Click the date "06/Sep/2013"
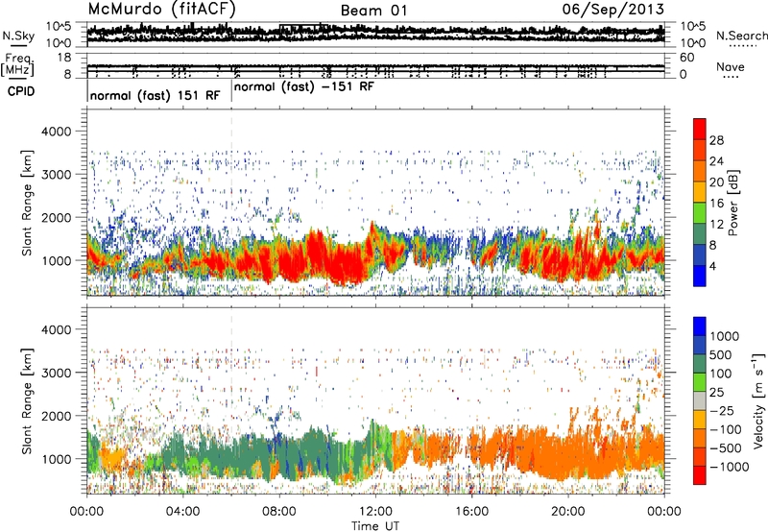The width and height of the screenshot is (768, 532). (x=612, y=10)
